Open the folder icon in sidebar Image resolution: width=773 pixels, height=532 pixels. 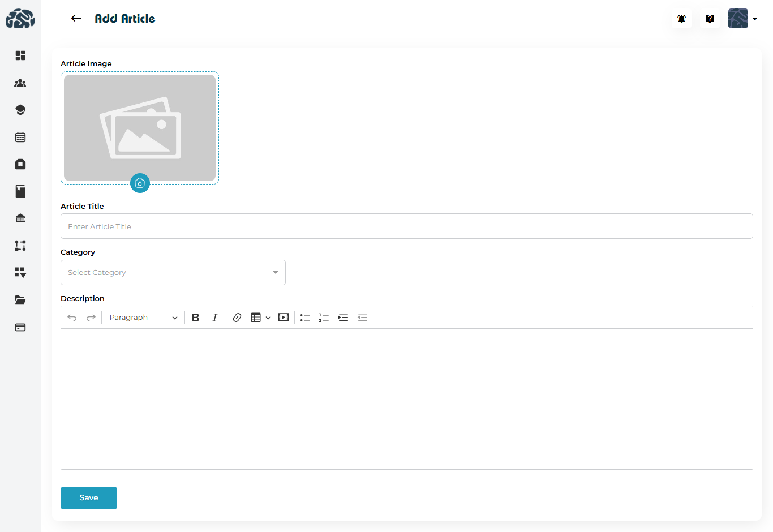pos(20,300)
